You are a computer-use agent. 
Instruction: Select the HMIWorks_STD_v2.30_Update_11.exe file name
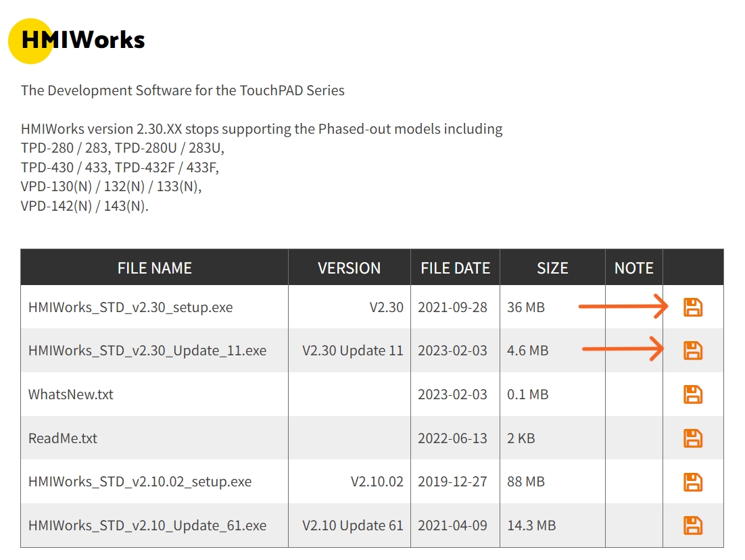pyautogui.click(x=147, y=351)
